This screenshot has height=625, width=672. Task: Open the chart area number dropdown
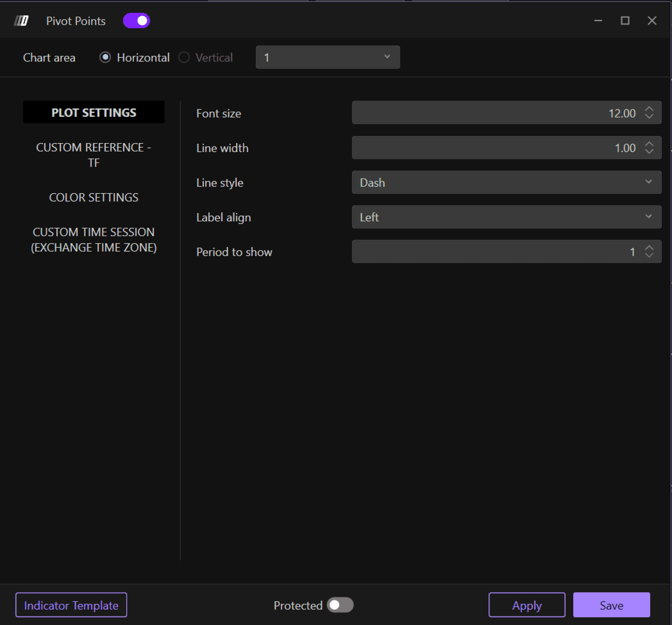pos(328,57)
